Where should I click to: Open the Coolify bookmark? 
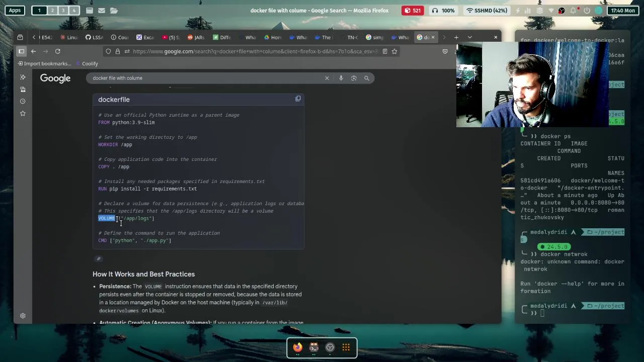87,63
